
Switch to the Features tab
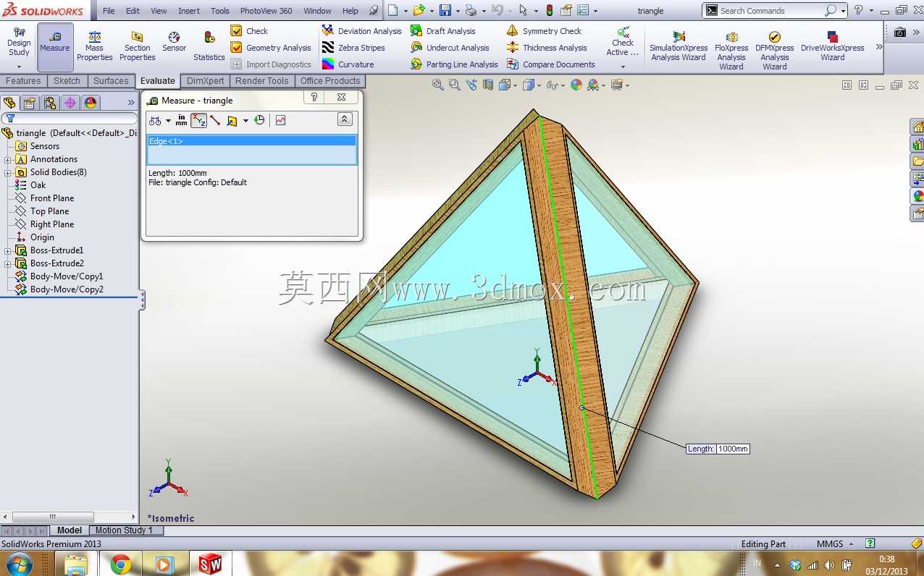[23, 81]
